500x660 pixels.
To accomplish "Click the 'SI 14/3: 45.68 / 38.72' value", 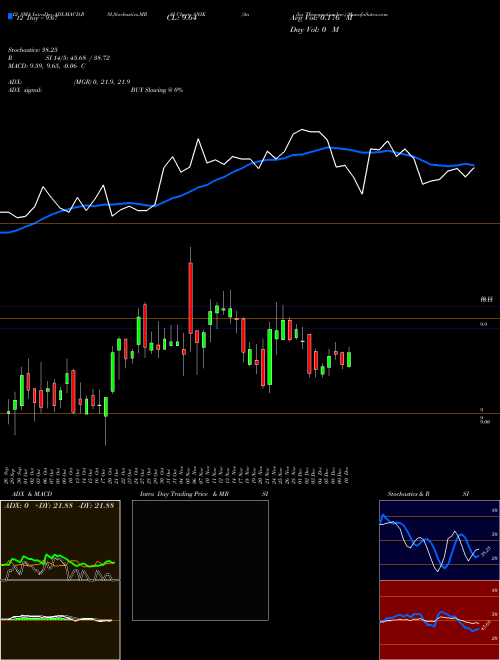I will click(77, 58).
